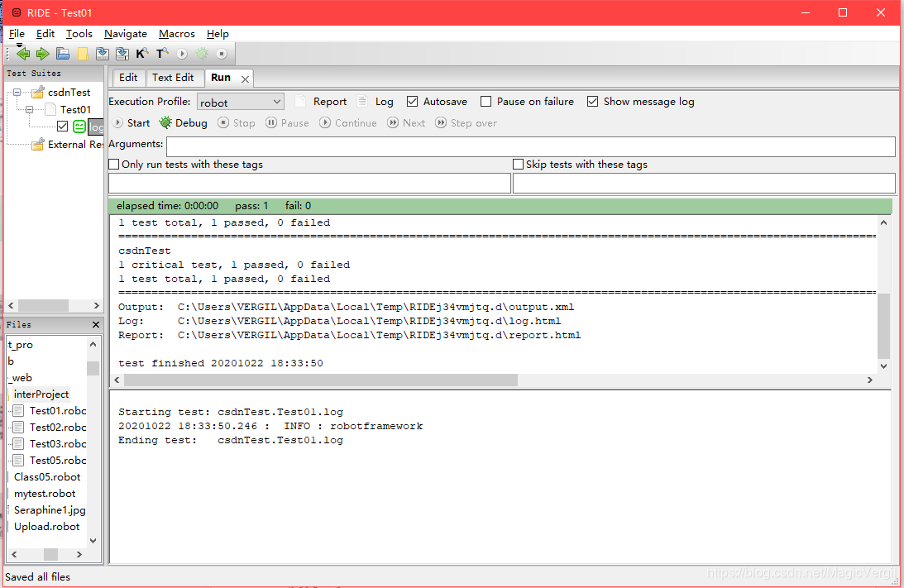Click the Continue icon in Run panel
This screenshot has width=904, height=588.
pos(325,122)
